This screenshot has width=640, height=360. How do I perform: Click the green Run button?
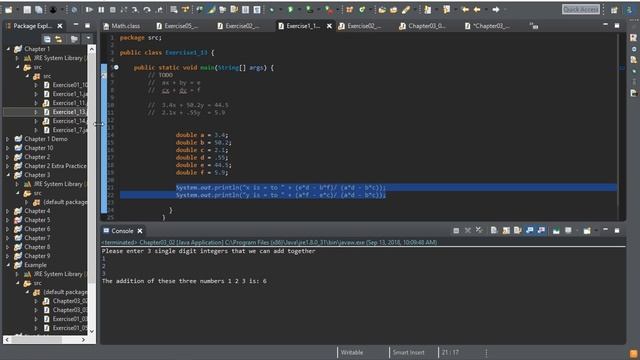pyautogui.click(x=290, y=9)
